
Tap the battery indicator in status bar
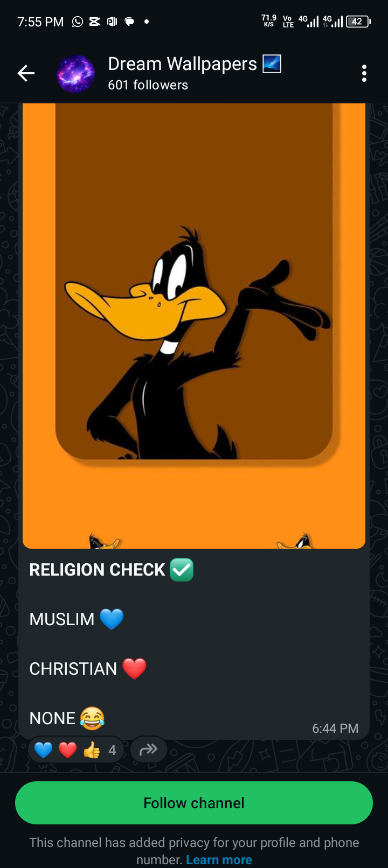click(x=358, y=22)
